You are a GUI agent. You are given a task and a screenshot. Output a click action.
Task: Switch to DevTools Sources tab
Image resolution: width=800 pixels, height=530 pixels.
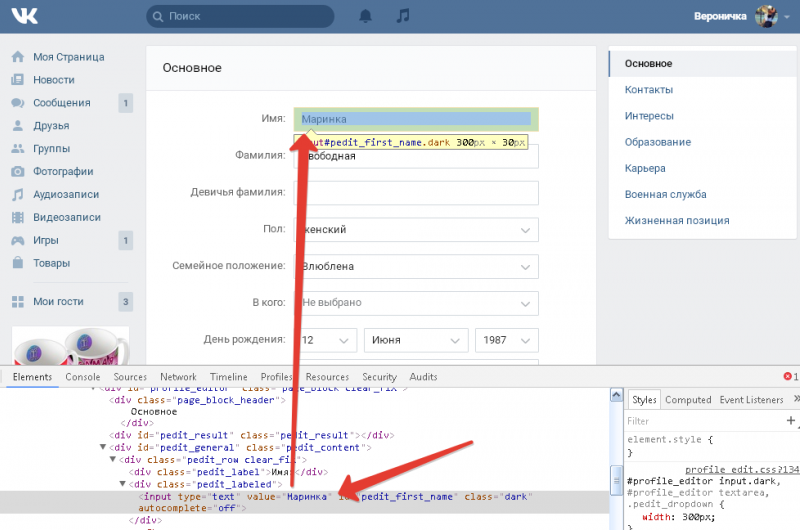(130, 377)
